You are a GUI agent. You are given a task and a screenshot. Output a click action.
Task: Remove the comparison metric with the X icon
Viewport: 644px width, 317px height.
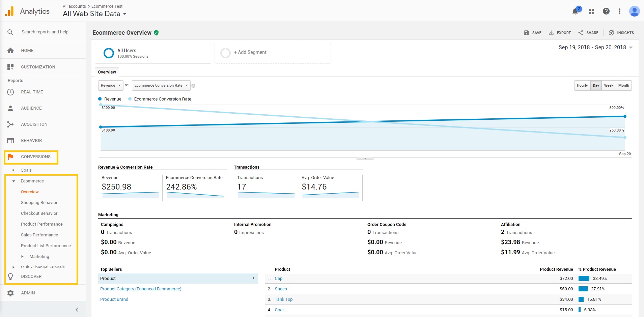tap(193, 86)
